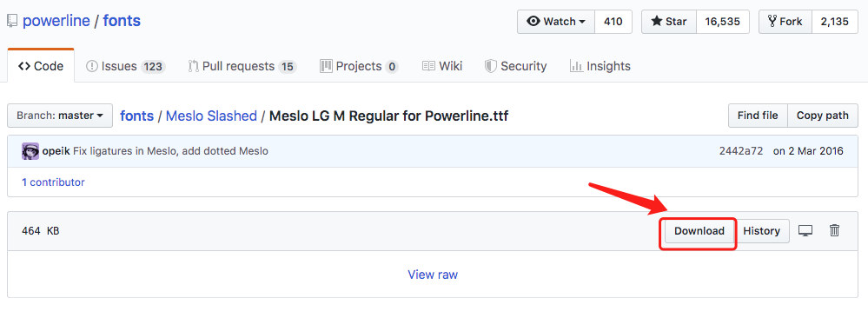Click the 1 contributor link

pos(53,182)
